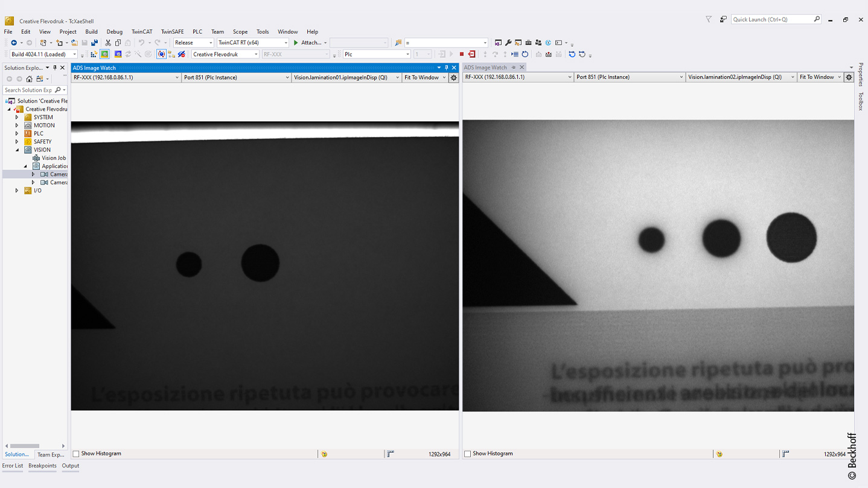
Task: Open the TwinCAT RT (x64) platform dropdown
Action: pos(252,43)
